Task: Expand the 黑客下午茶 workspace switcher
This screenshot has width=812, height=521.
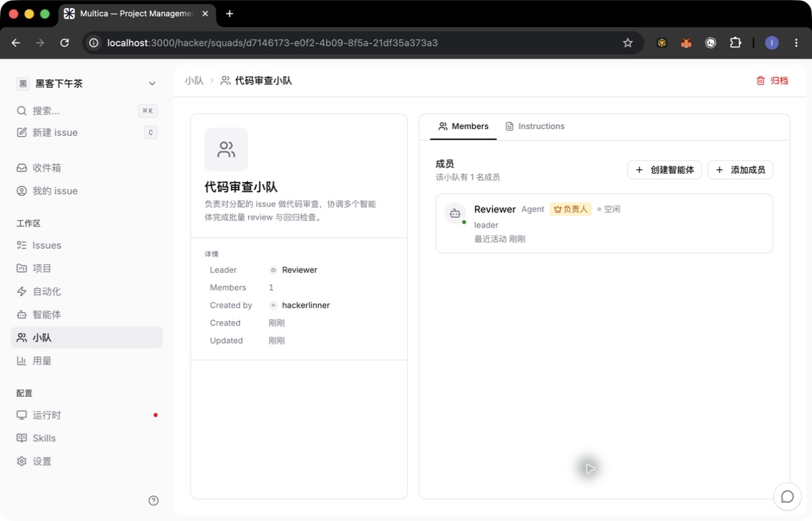Action: click(x=86, y=84)
